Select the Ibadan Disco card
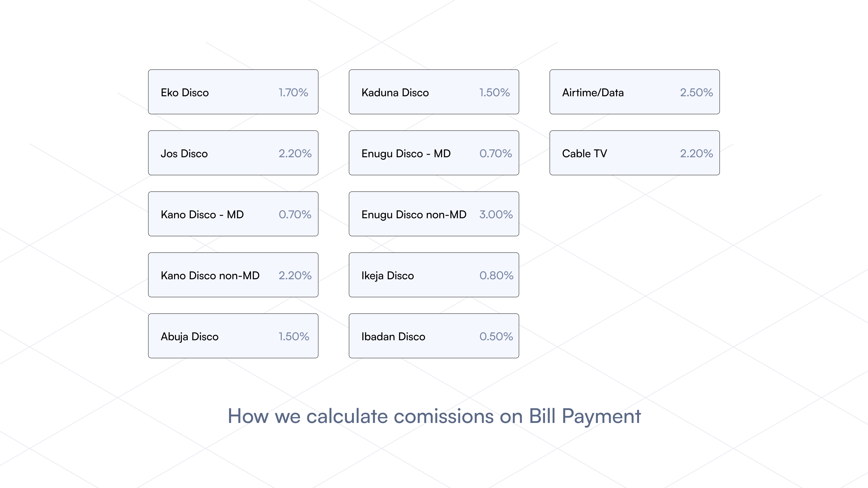Image resolution: width=868 pixels, height=488 pixels. point(434,336)
